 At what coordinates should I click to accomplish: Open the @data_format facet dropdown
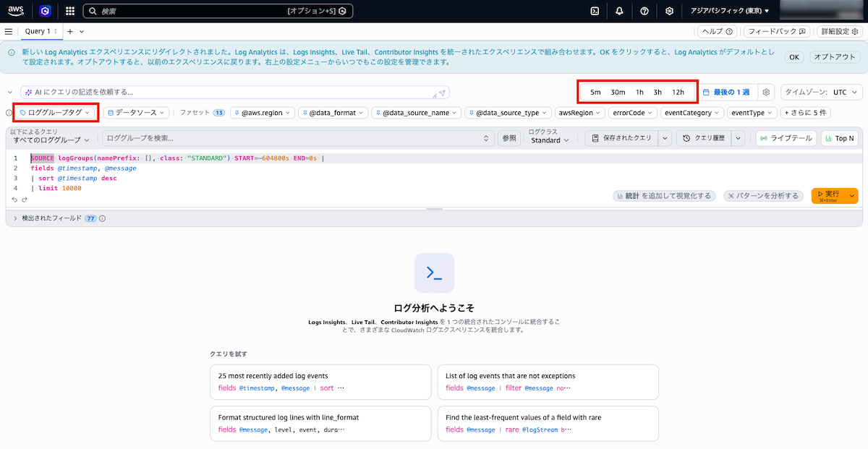tap(333, 113)
